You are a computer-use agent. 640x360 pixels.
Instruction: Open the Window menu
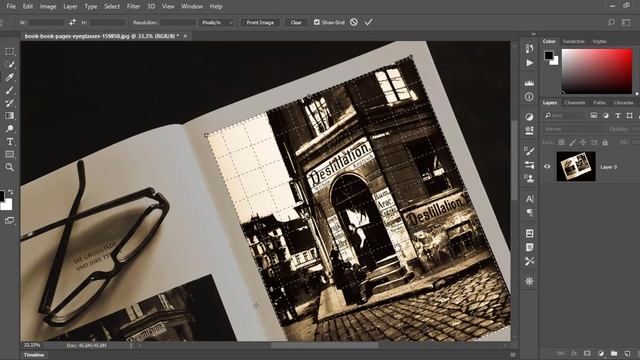coord(192,7)
